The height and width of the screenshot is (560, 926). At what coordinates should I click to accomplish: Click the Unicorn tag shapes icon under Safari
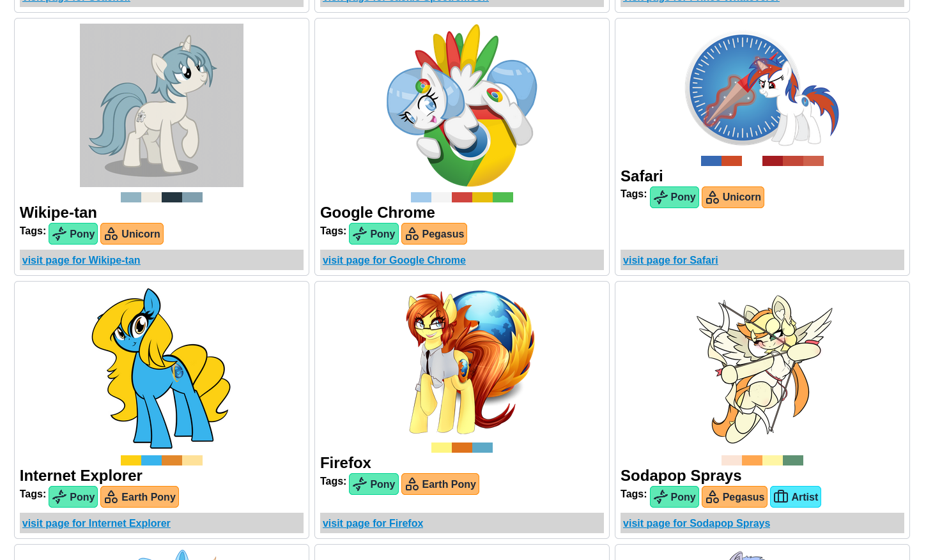[713, 197]
